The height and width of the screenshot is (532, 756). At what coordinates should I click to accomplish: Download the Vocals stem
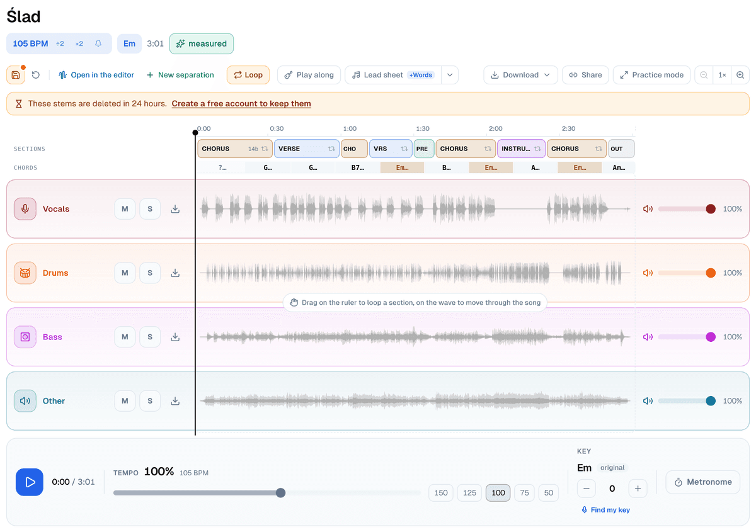tap(175, 209)
